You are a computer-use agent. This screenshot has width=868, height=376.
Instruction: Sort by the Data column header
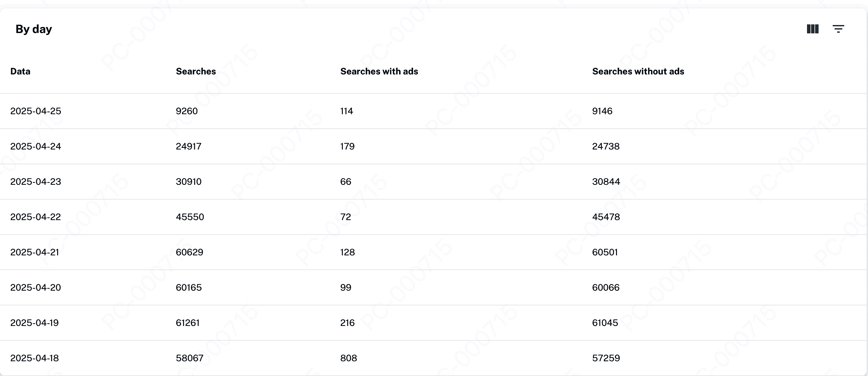(x=20, y=71)
